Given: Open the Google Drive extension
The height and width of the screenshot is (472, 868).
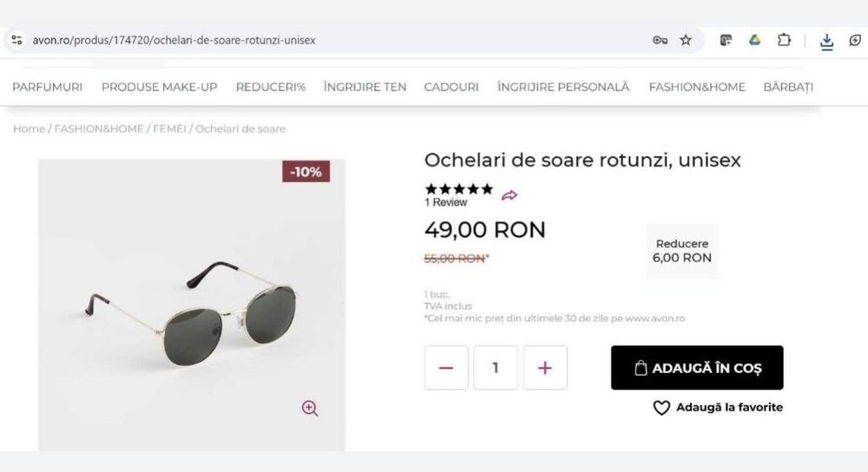Looking at the screenshot, I should (x=755, y=40).
